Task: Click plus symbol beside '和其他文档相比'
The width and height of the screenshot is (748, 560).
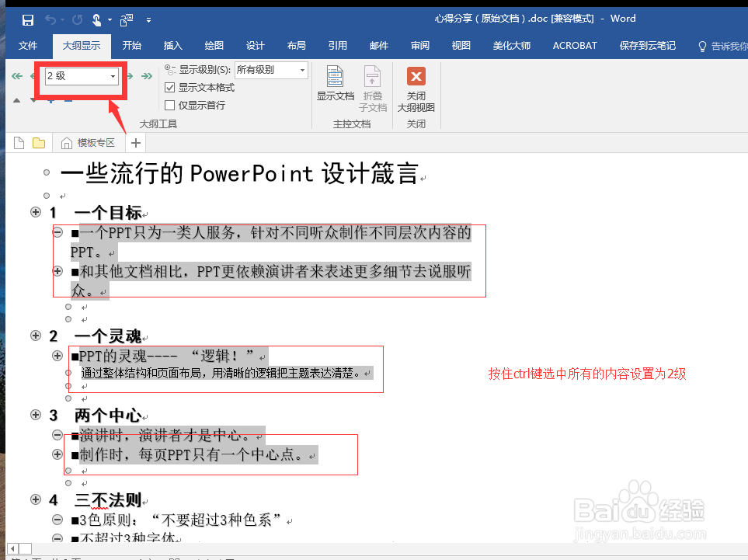Action: 57,271
